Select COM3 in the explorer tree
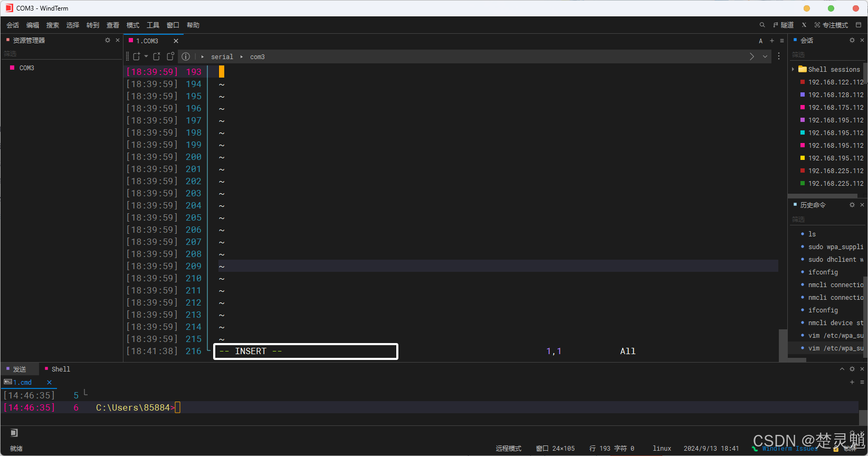868x456 pixels. point(26,68)
